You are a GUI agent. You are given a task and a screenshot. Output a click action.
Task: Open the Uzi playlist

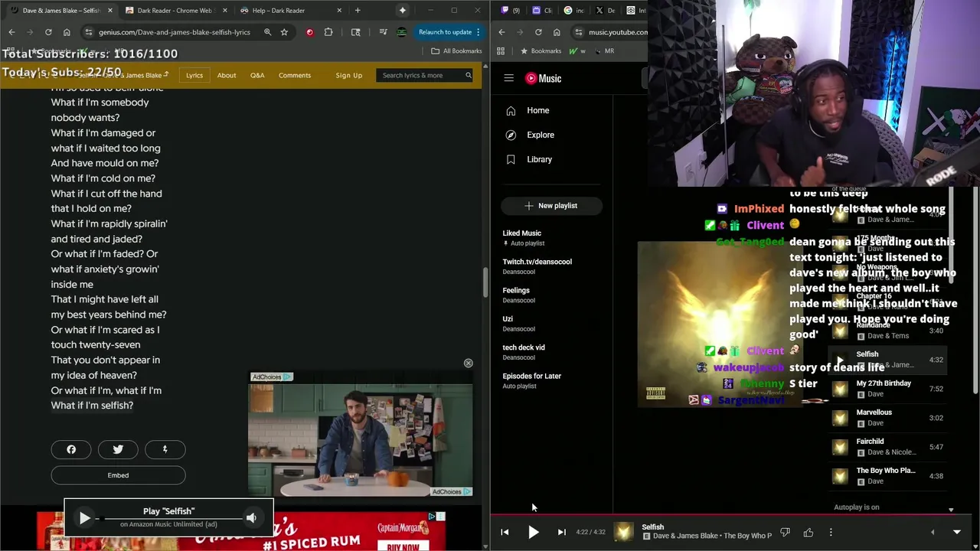point(551,323)
